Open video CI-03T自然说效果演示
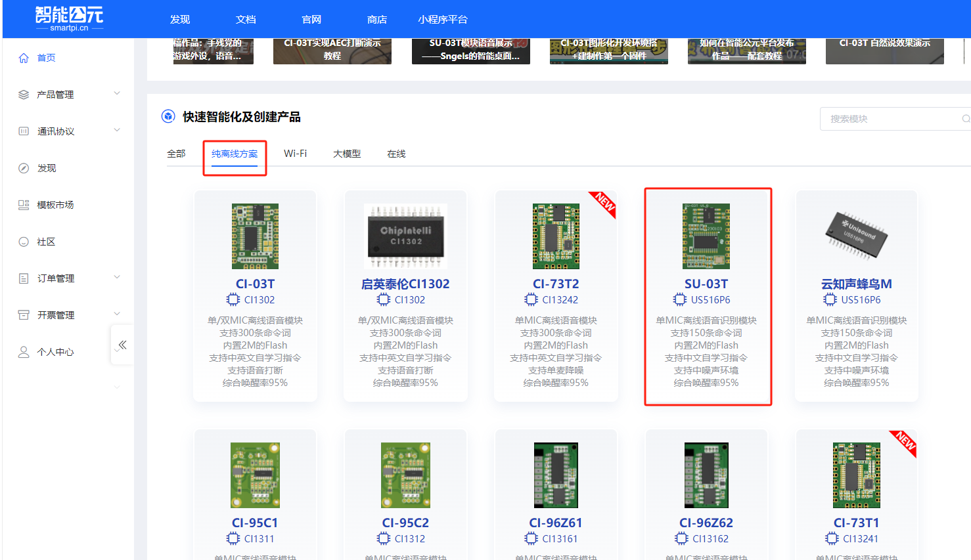 tap(885, 51)
